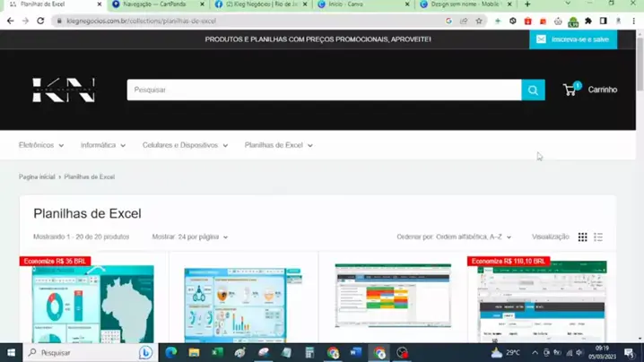This screenshot has width=644, height=362.
Task: Open the shopping cart icon
Action: tap(570, 90)
